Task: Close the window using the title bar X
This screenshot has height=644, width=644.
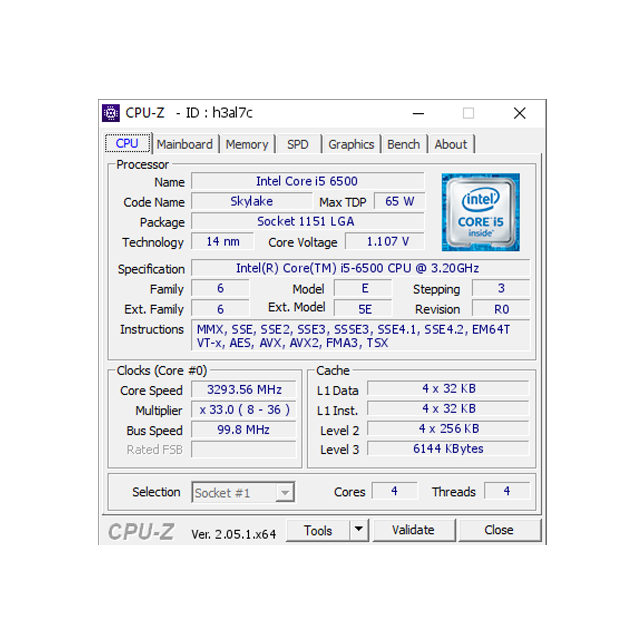Action: click(519, 113)
